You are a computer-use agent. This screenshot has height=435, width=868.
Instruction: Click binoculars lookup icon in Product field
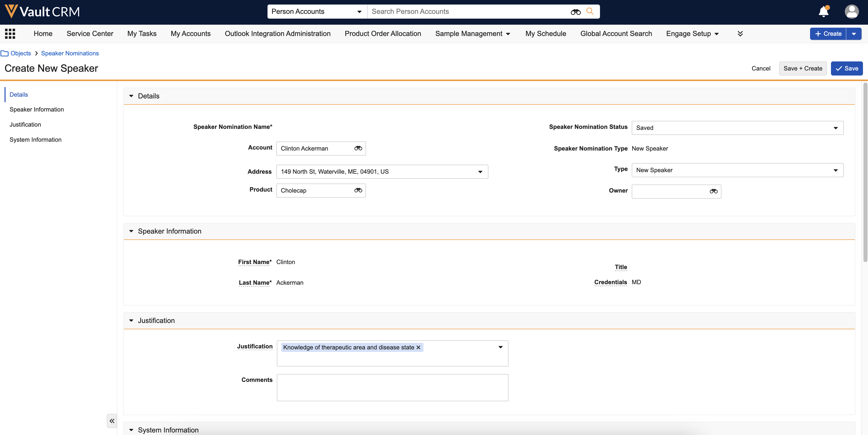coord(358,191)
